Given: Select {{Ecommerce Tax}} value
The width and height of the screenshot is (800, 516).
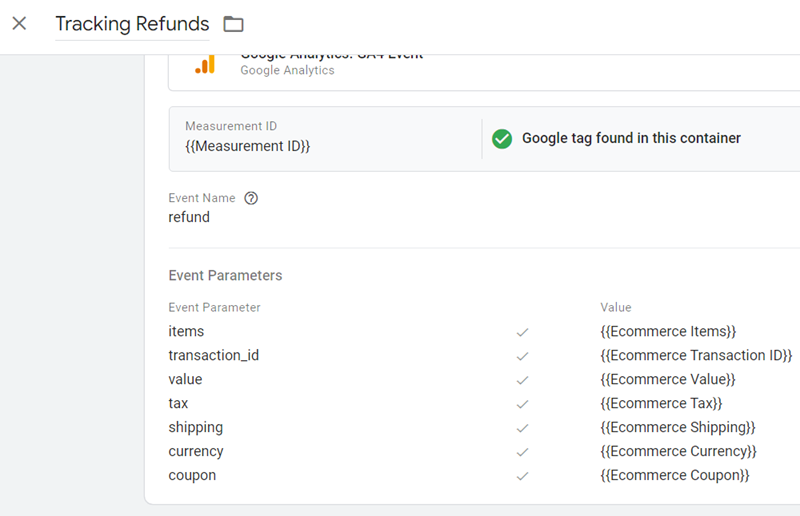Looking at the screenshot, I should (661, 403).
